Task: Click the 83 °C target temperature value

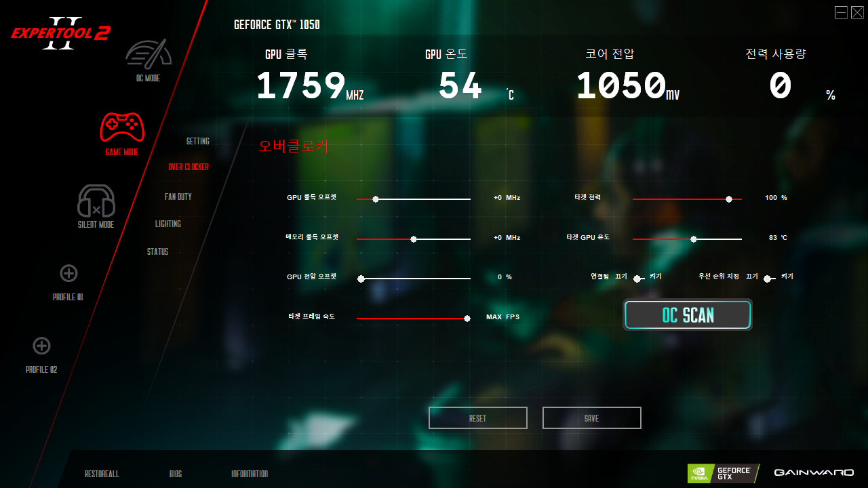Action: [778, 238]
